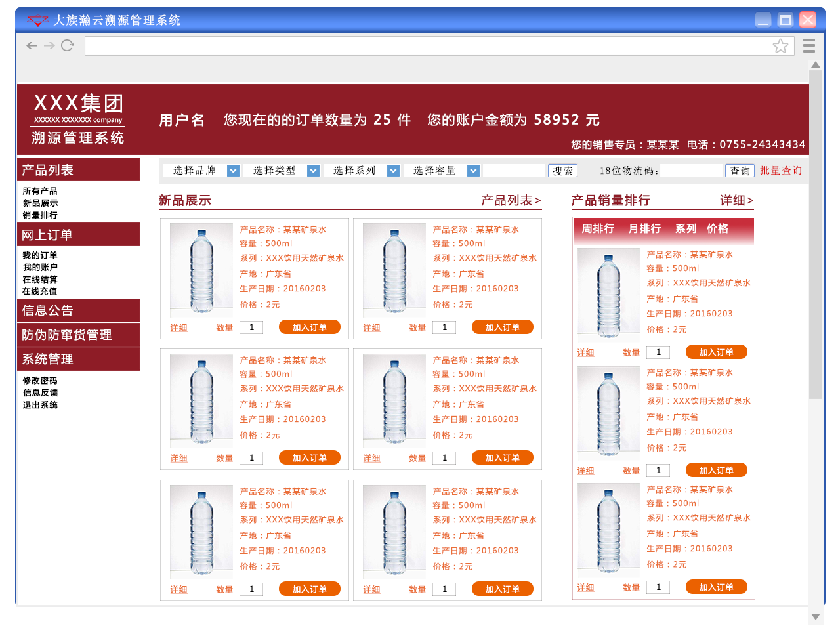
Task: Click the browser forward arrow
Action: click(x=49, y=45)
